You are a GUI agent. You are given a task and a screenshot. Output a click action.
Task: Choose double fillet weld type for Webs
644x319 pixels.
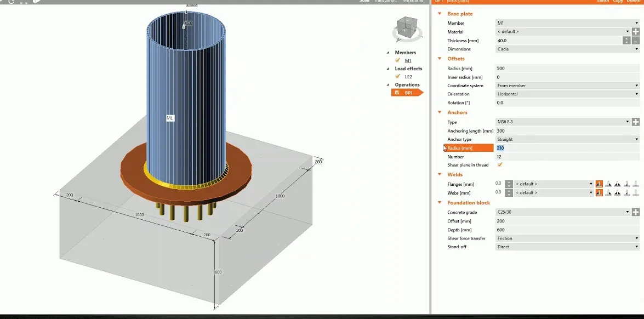(617, 192)
